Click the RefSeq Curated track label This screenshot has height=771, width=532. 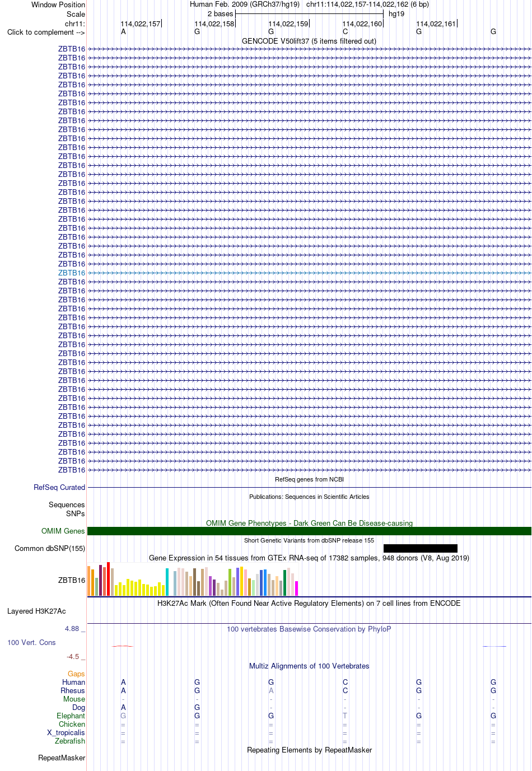(59, 487)
